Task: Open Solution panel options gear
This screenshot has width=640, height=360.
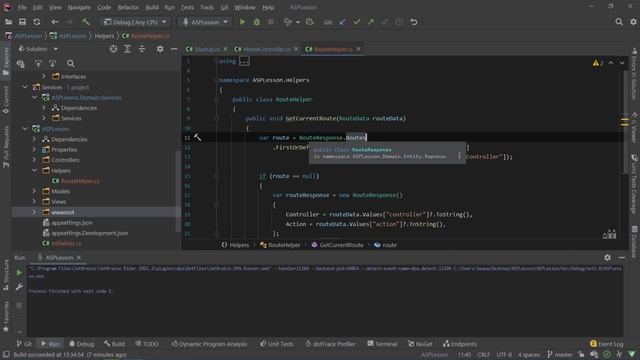Action: click(160, 49)
